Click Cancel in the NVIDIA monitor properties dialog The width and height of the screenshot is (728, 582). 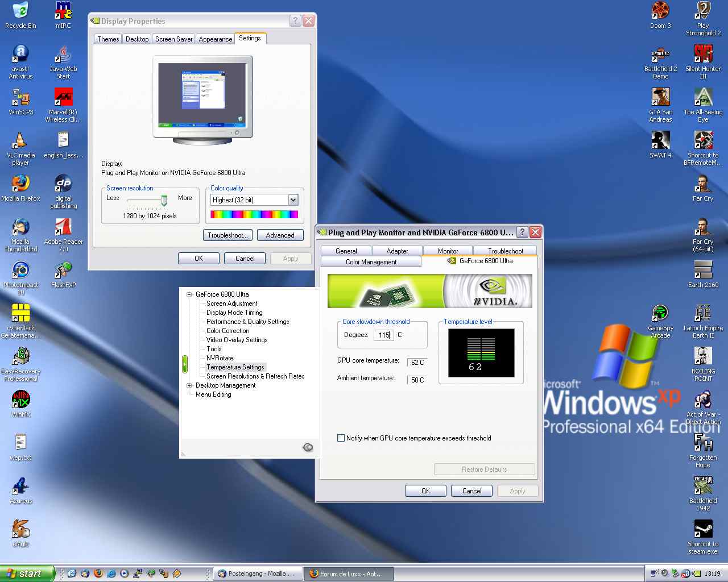pyautogui.click(x=471, y=491)
